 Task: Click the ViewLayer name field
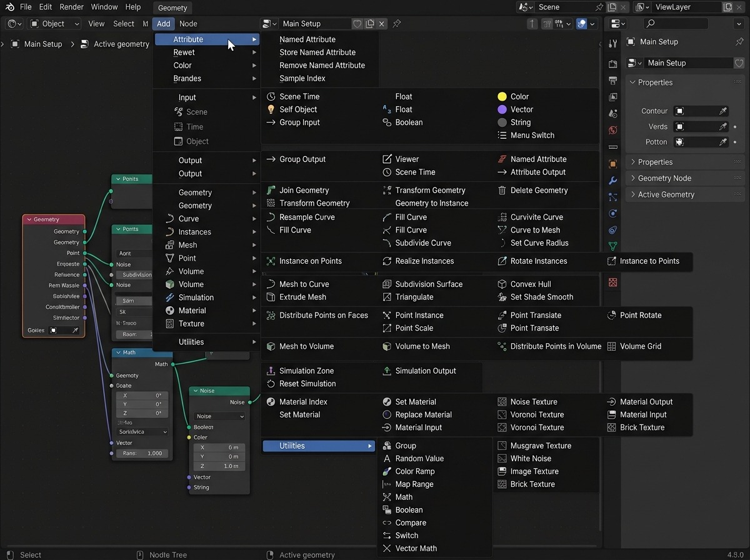[687, 7]
